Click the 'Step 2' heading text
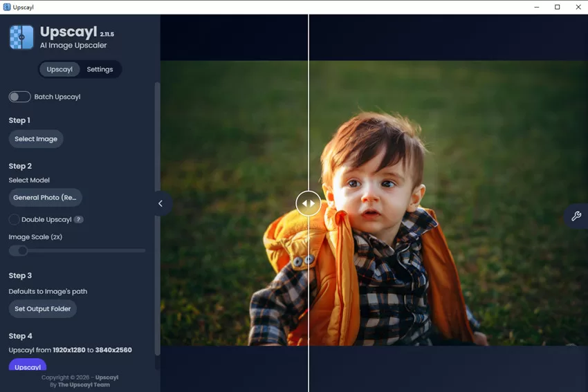This screenshot has height=392, width=588. [20, 166]
